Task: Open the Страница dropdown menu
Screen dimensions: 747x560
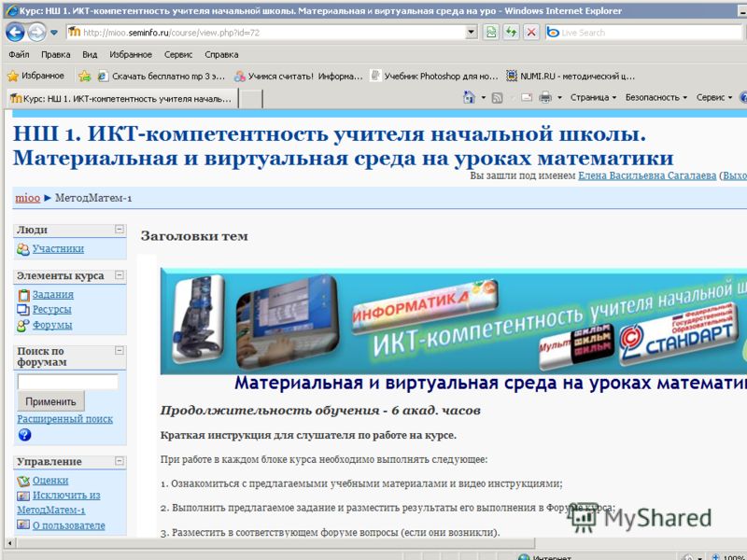Action: point(594,98)
